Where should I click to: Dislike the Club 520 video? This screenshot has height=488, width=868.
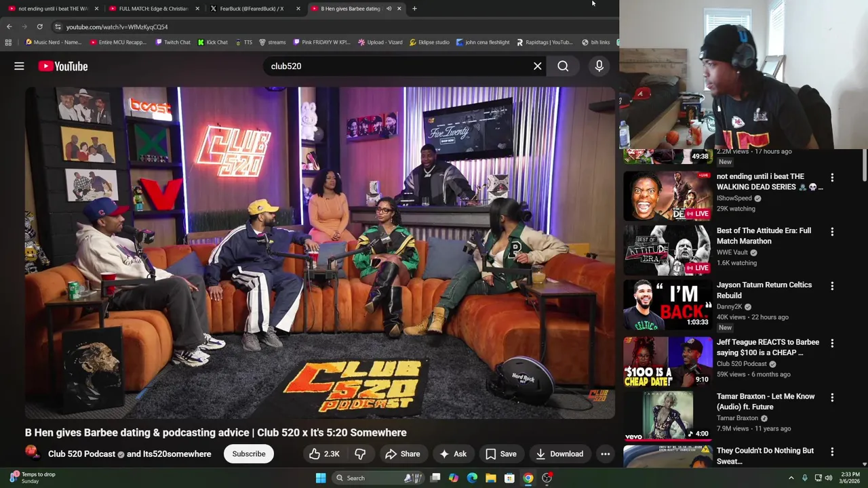tap(360, 454)
